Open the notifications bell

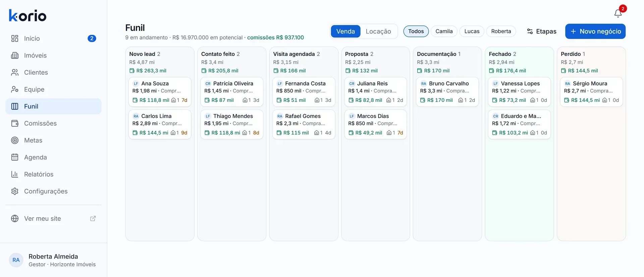point(618,13)
